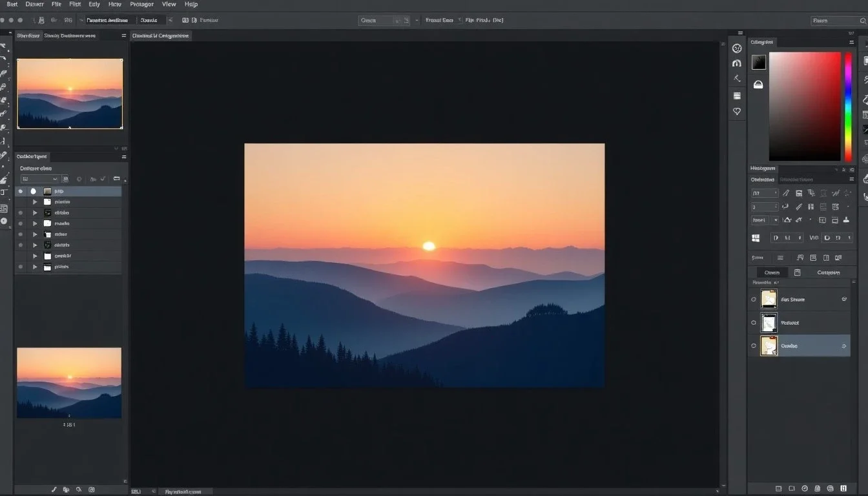This screenshot has width=868, height=496.
Task: Expand the third row in the left layer list
Action: 35,212
